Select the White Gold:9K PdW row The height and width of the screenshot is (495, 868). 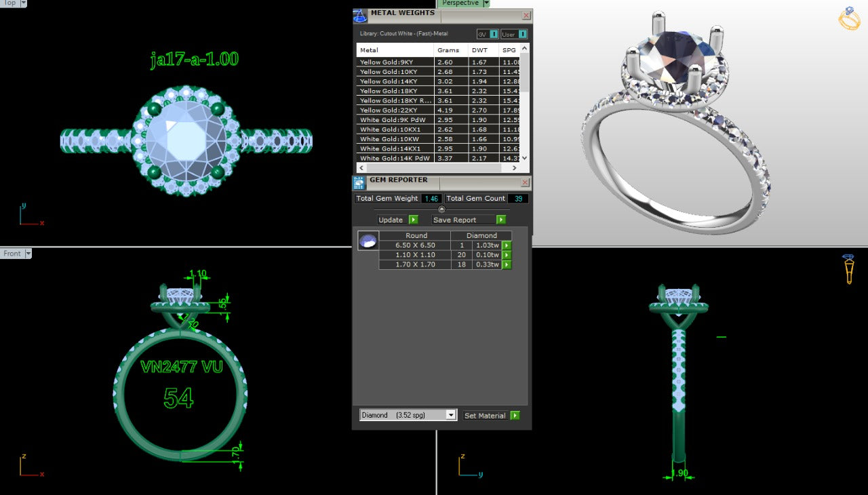[x=439, y=119]
